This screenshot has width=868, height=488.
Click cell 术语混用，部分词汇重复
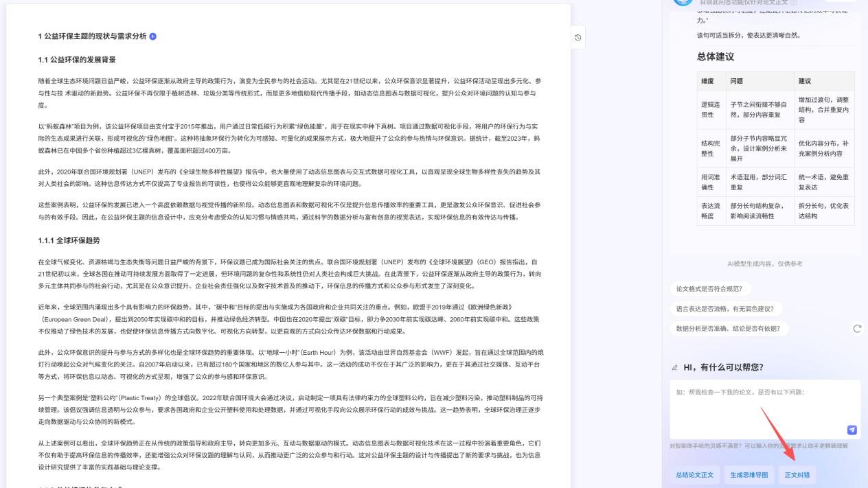pos(759,183)
